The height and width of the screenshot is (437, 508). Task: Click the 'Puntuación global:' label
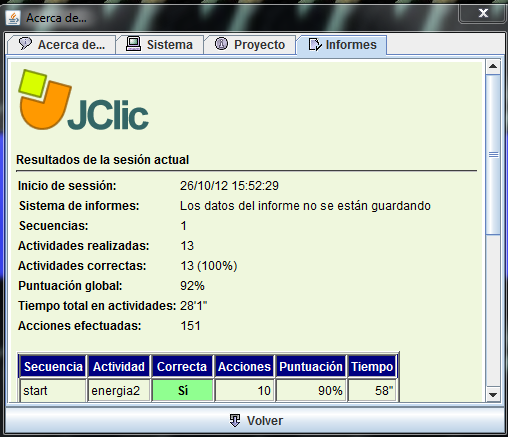(x=70, y=286)
